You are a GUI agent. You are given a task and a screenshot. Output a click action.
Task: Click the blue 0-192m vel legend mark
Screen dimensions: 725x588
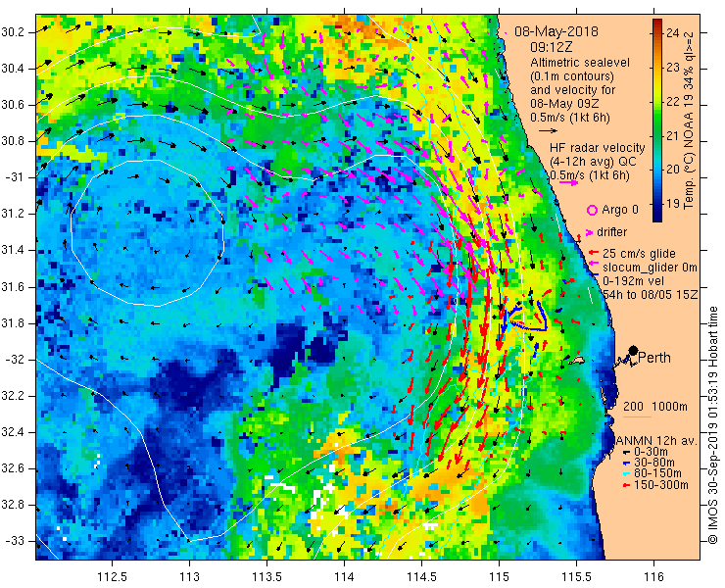click(x=596, y=274)
